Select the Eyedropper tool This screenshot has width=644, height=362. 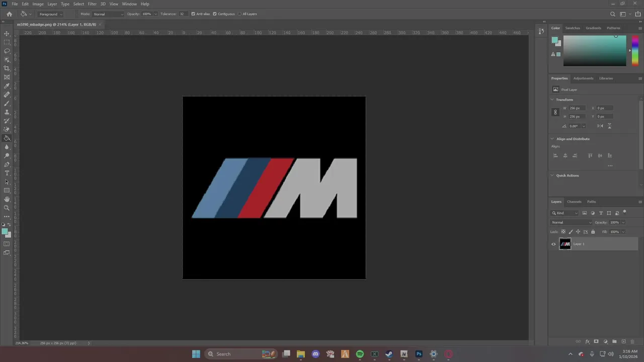[x=7, y=86]
